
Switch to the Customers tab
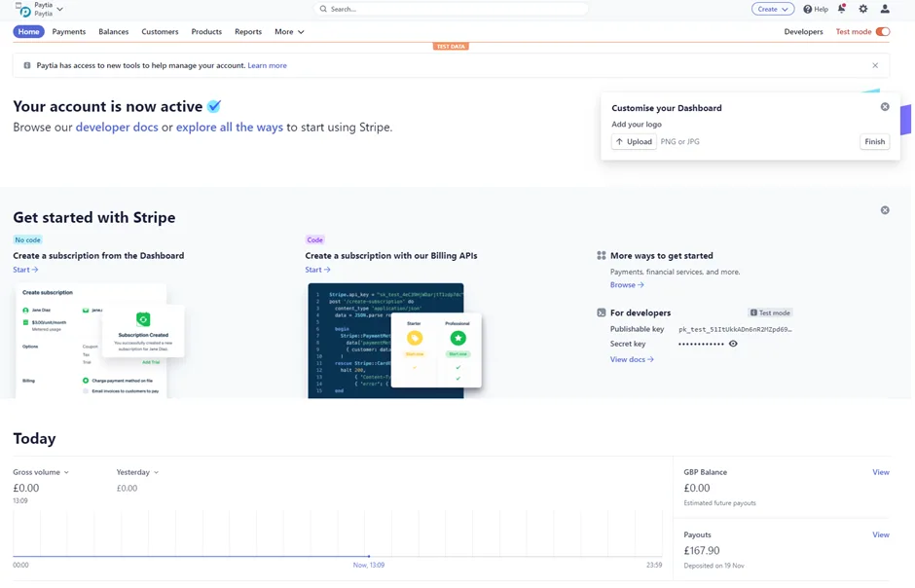(x=160, y=31)
